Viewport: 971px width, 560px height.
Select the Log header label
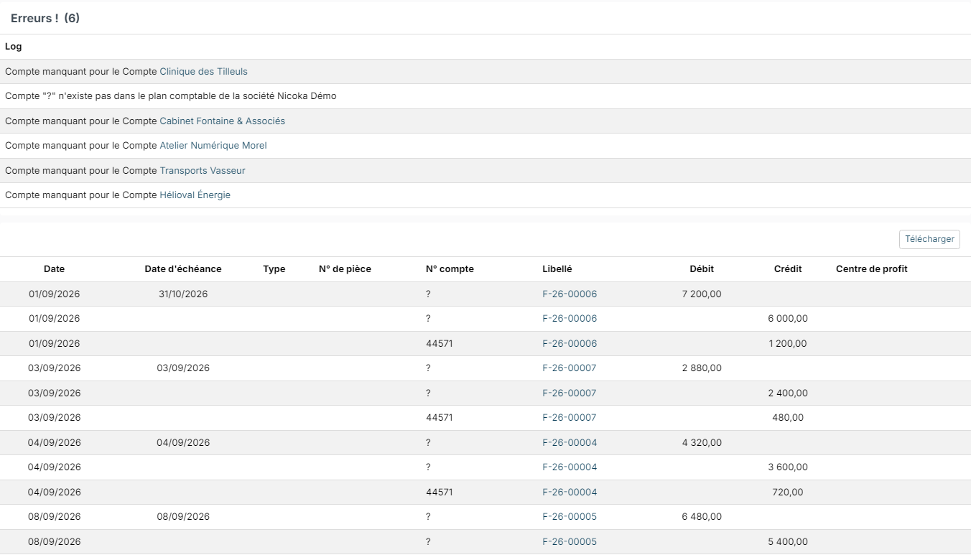coord(14,46)
